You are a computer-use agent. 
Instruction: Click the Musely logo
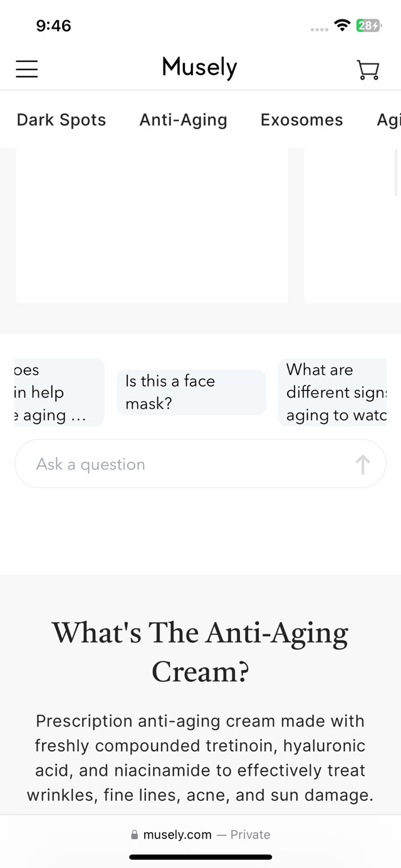pos(199,67)
